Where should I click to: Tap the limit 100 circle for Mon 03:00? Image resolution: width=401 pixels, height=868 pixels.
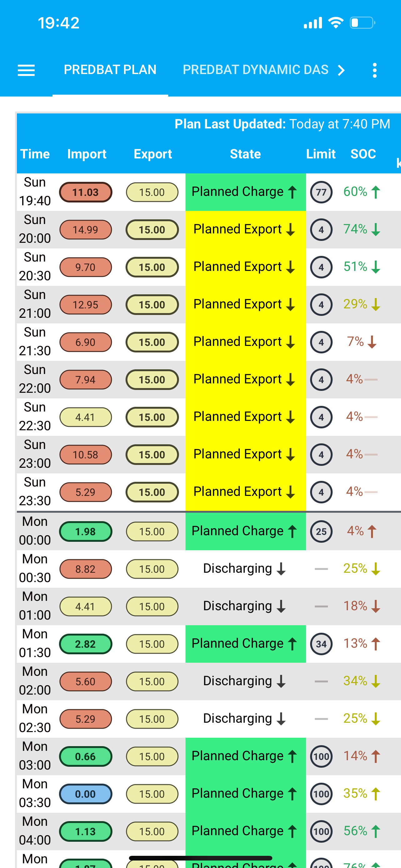321,757
